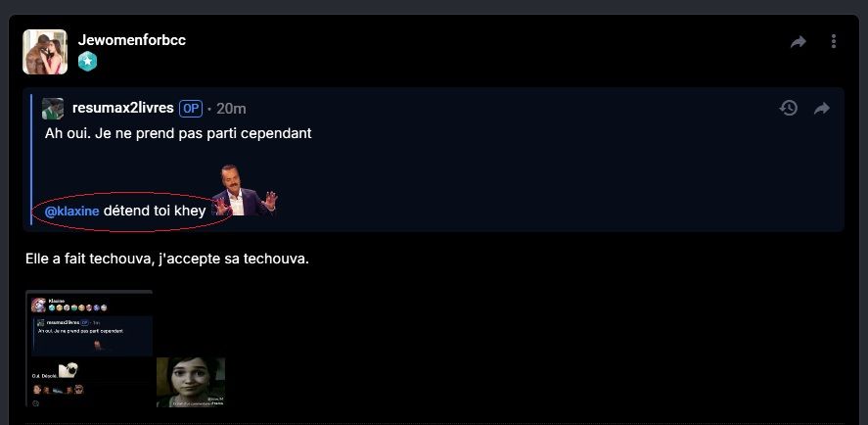Click the 20m timestamp of the quote
868x425 pixels.
[231, 109]
